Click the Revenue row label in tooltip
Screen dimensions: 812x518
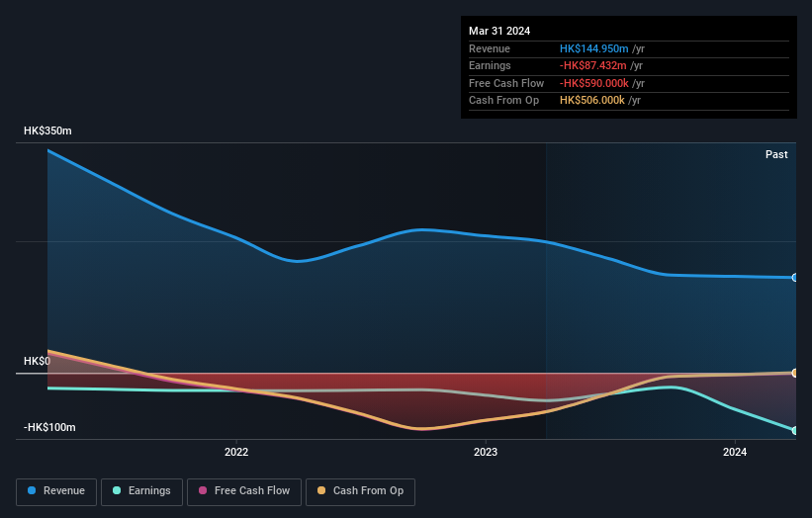coord(490,48)
